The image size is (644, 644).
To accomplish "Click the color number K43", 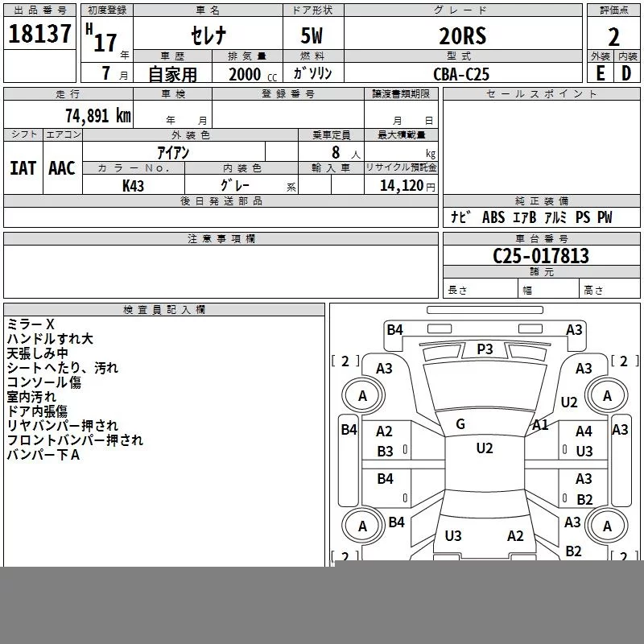I will pyautogui.click(x=134, y=185).
